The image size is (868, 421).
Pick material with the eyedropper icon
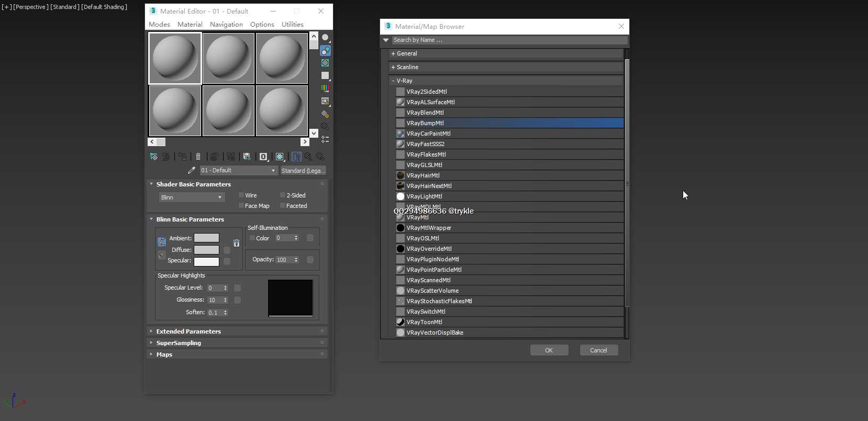[x=192, y=170]
